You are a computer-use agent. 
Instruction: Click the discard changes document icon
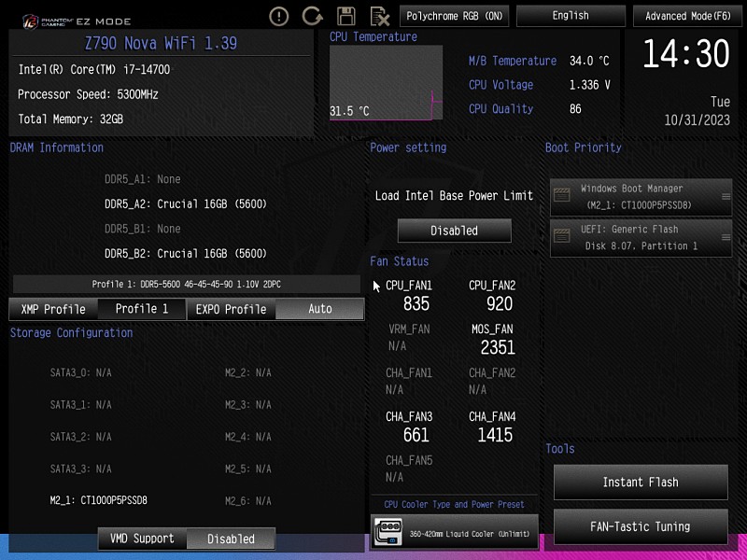(379, 16)
